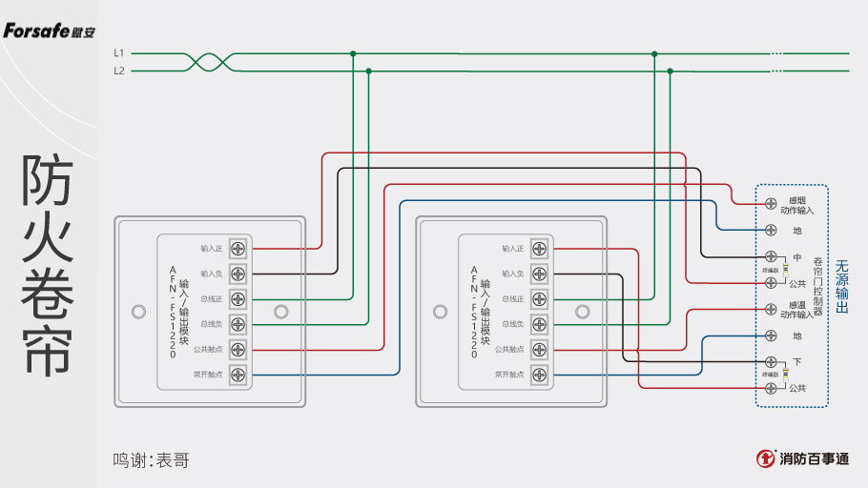Click the L1 bus line label
The width and height of the screenshot is (868, 488).
coord(118,53)
